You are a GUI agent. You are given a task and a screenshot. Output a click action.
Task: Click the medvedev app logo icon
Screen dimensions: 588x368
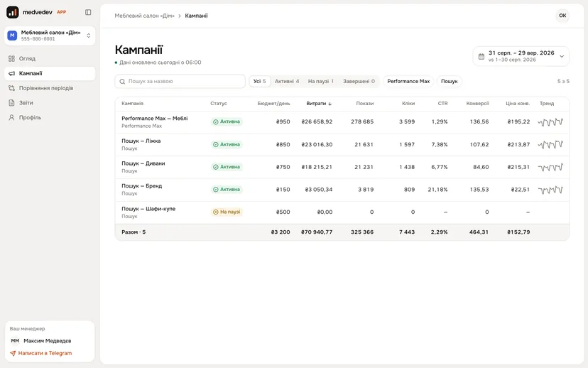pos(12,12)
